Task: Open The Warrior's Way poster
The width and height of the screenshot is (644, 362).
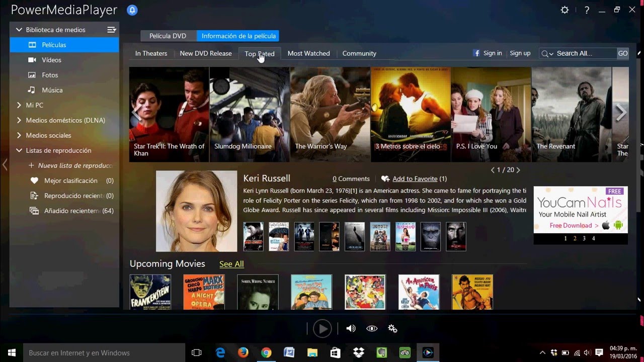Action: 330,114
